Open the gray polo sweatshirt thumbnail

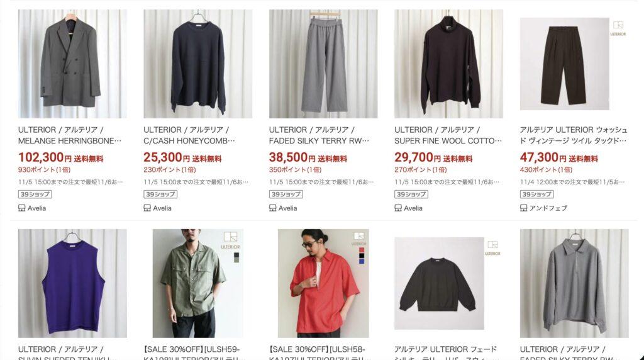pos(574,284)
